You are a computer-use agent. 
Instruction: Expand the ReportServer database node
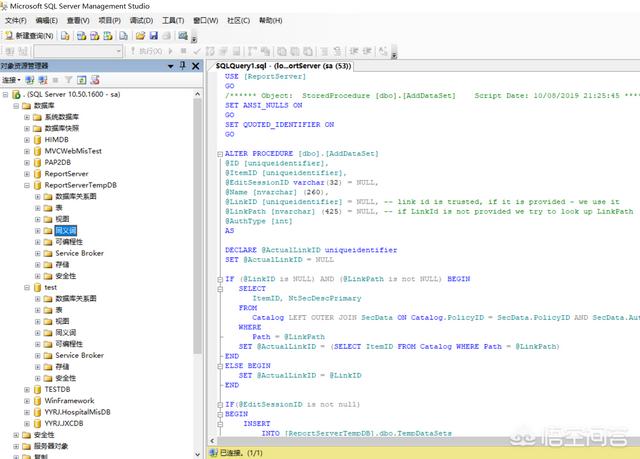pos(27,174)
